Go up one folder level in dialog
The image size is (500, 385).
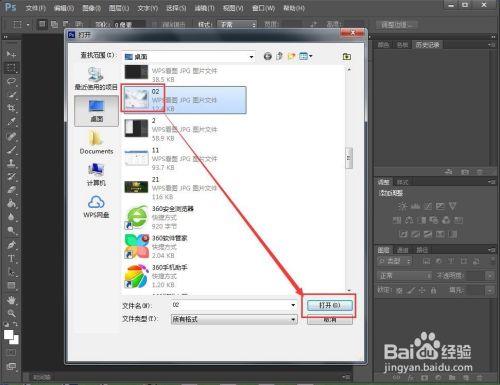coord(279,56)
